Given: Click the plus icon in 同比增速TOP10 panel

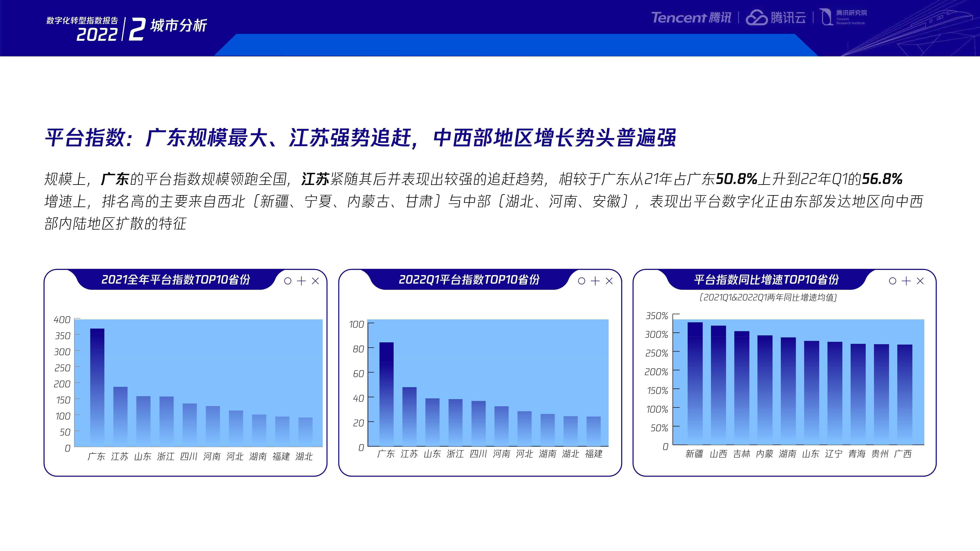Looking at the screenshot, I should click(x=906, y=281).
